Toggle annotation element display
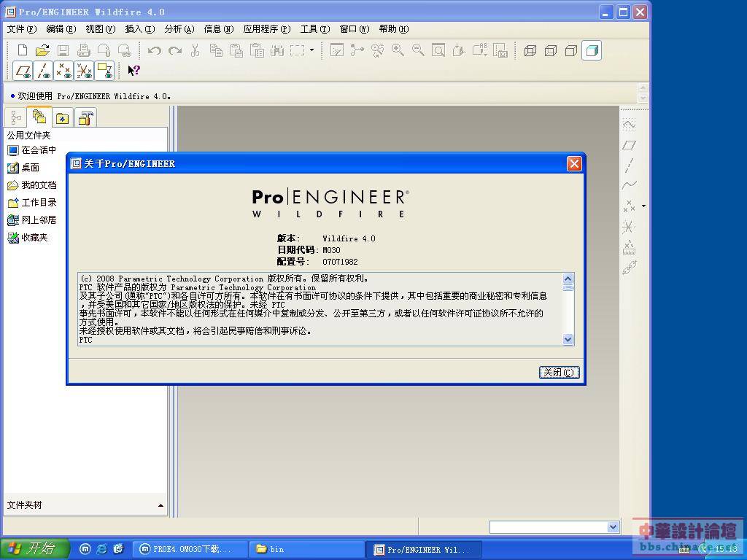The width and height of the screenshot is (747, 560). [x=105, y=71]
